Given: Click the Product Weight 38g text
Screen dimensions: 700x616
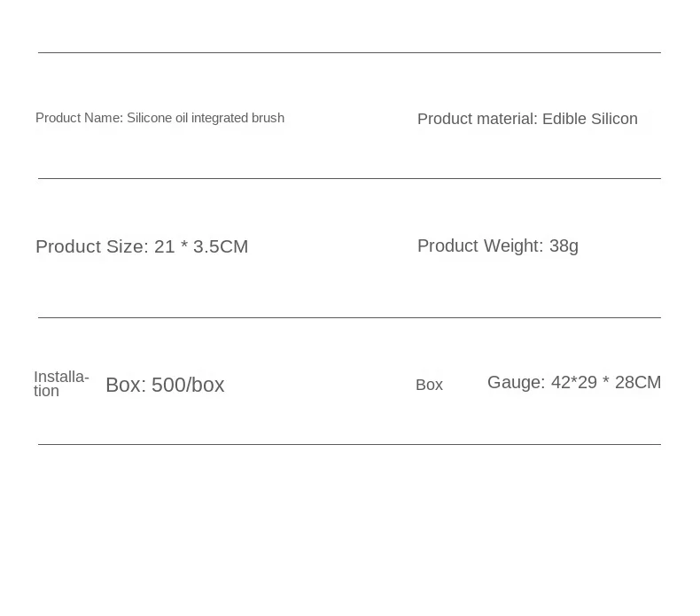Looking at the screenshot, I should pyautogui.click(x=498, y=246).
